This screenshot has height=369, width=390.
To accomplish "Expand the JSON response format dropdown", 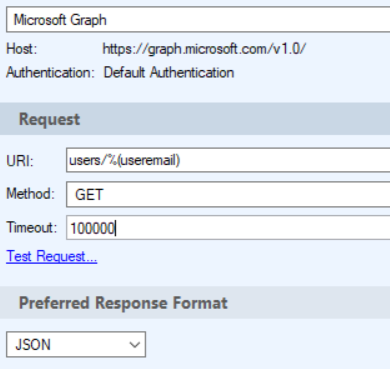I will tap(76, 344).
